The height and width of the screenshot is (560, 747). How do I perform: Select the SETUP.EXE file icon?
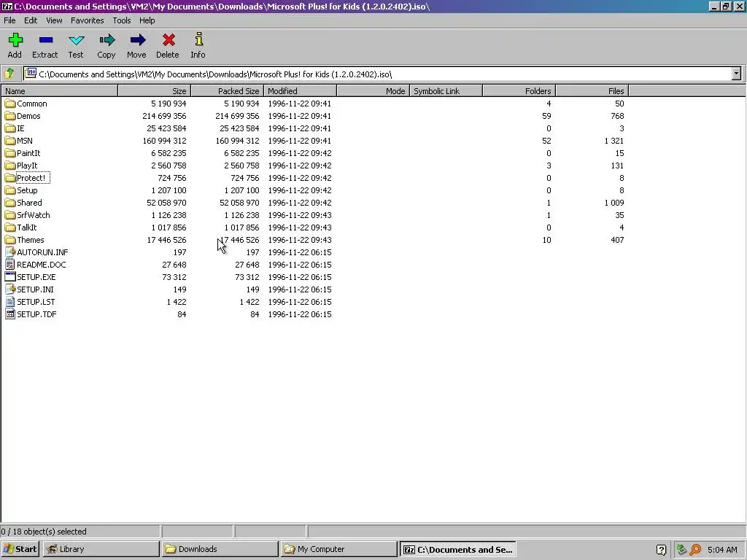[10, 276]
